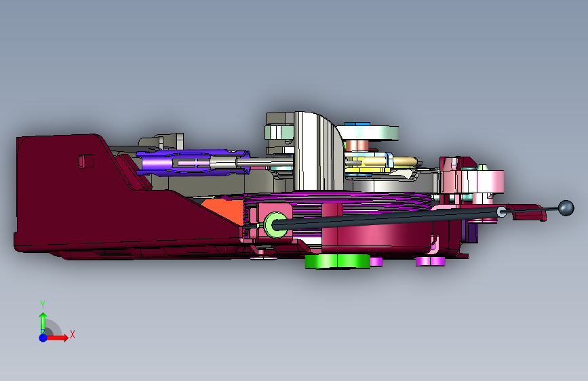Pick the long dark gray rod
This screenshot has height=381, width=588.
point(387,218)
